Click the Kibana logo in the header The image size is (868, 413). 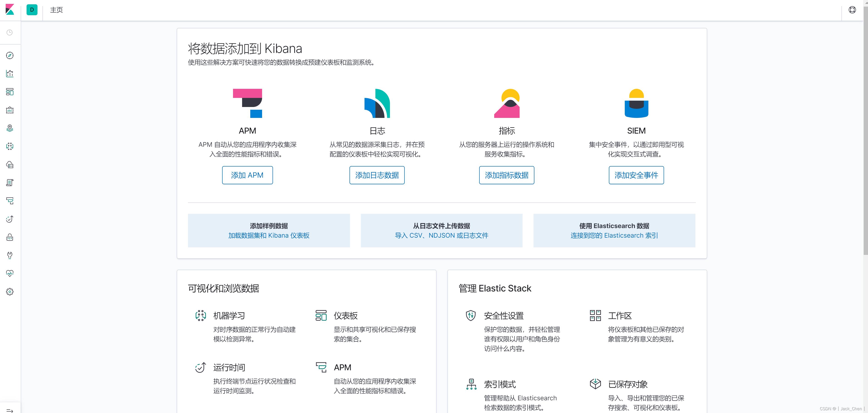(10, 10)
